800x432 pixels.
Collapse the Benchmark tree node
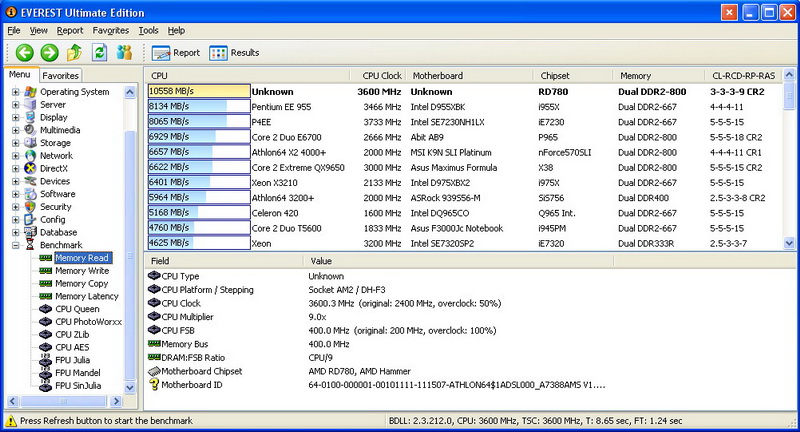point(16,245)
